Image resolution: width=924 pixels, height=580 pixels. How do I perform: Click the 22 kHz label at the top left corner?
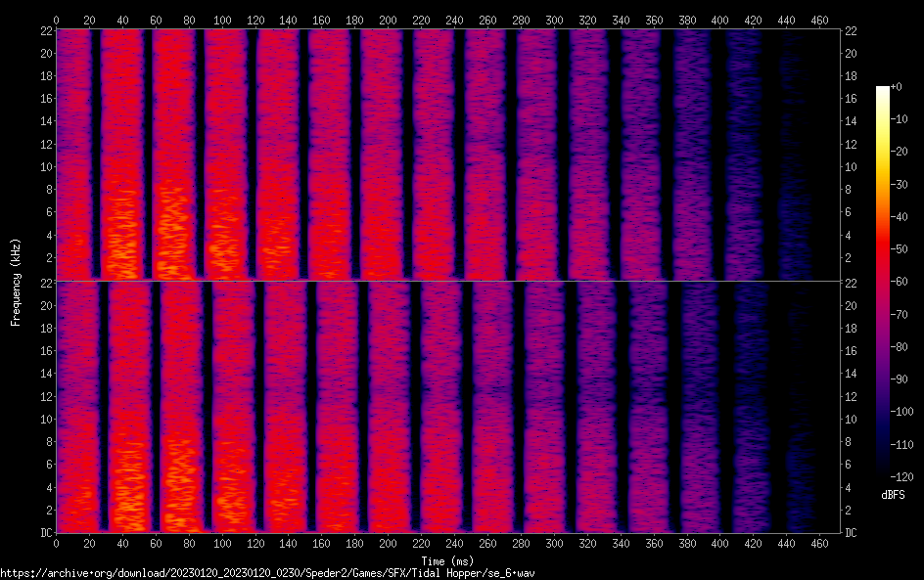point(45,31)
